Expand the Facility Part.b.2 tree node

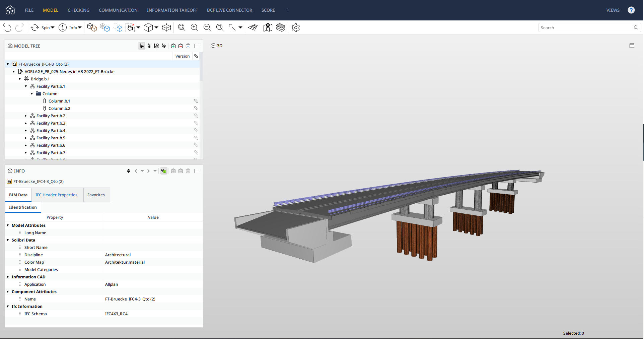26,116
